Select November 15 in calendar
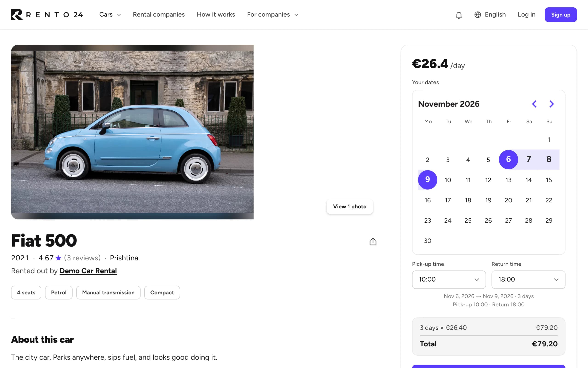The height and width of the screenshot is (368, 588). [549, 180]
